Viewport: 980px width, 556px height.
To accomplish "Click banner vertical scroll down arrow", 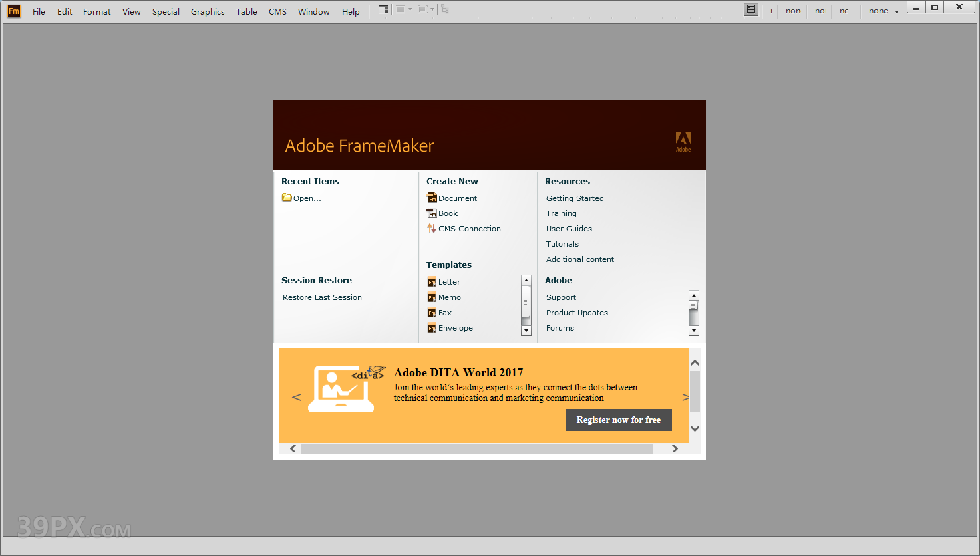I will click(x=695, y=428).
